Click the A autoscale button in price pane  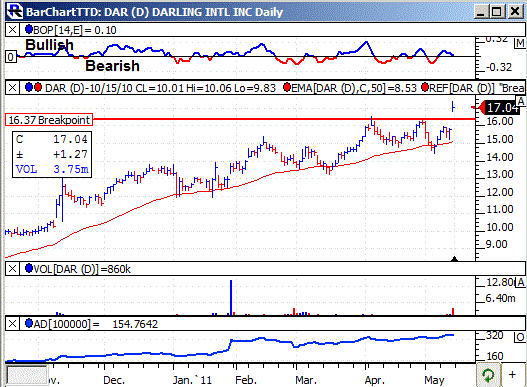click(521, 101)
